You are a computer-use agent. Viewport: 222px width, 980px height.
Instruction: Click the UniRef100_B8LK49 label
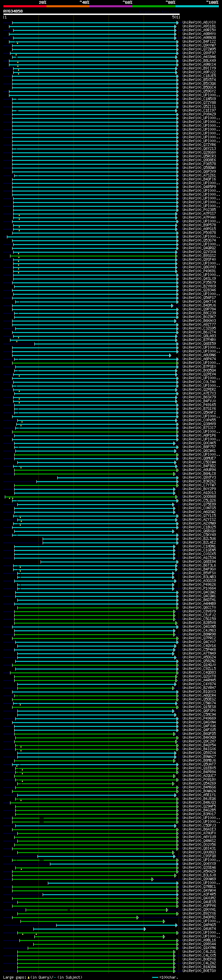tap(199, 60)
